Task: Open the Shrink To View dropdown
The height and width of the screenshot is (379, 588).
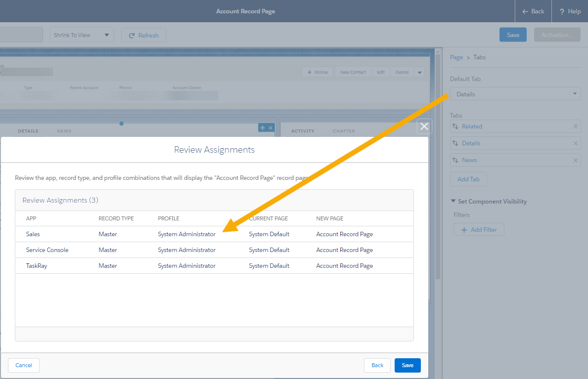Action: coord(82,35)
